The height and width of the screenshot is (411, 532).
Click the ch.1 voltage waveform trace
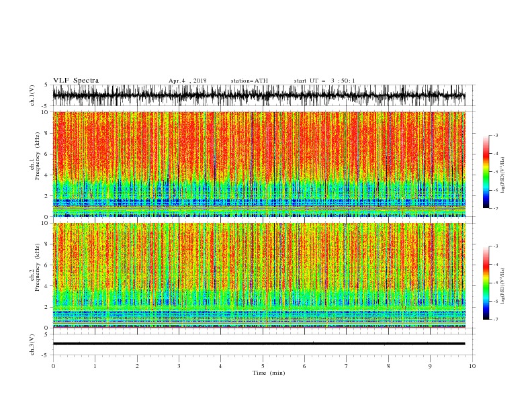pos(259,95)
